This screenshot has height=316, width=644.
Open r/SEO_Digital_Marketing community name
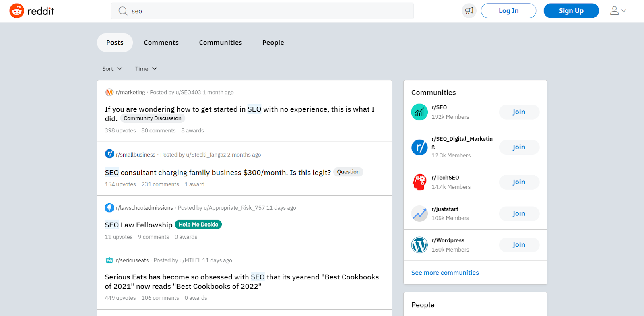point(462,143)
